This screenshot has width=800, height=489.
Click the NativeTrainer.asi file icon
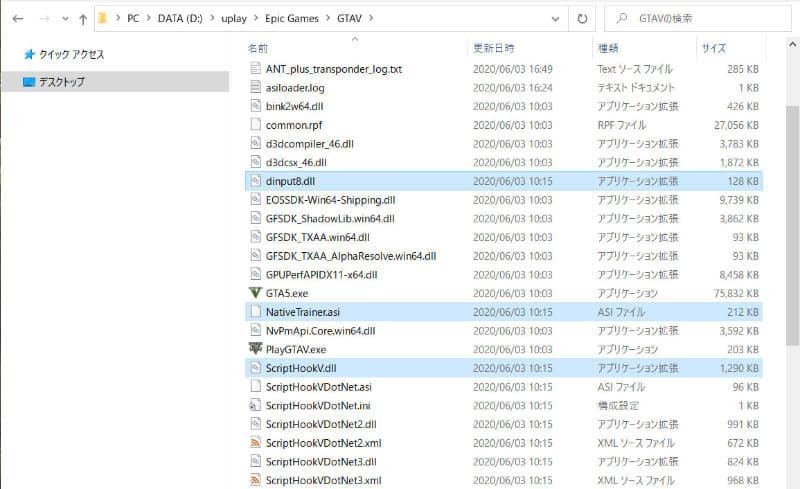[255, 311]
